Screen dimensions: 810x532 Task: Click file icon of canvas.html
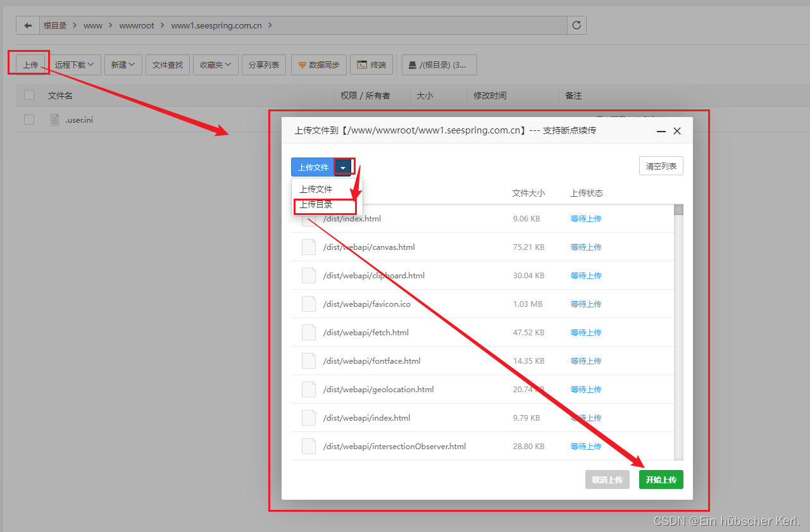tap(309, 247)
